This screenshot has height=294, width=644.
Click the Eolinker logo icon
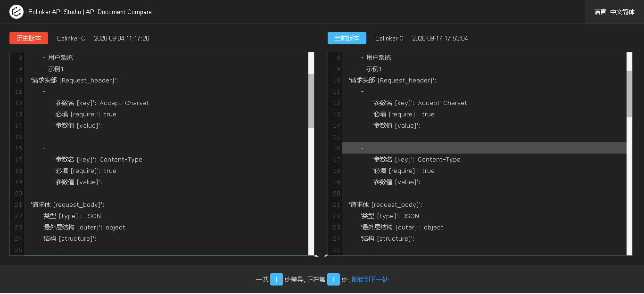[16, 12]
